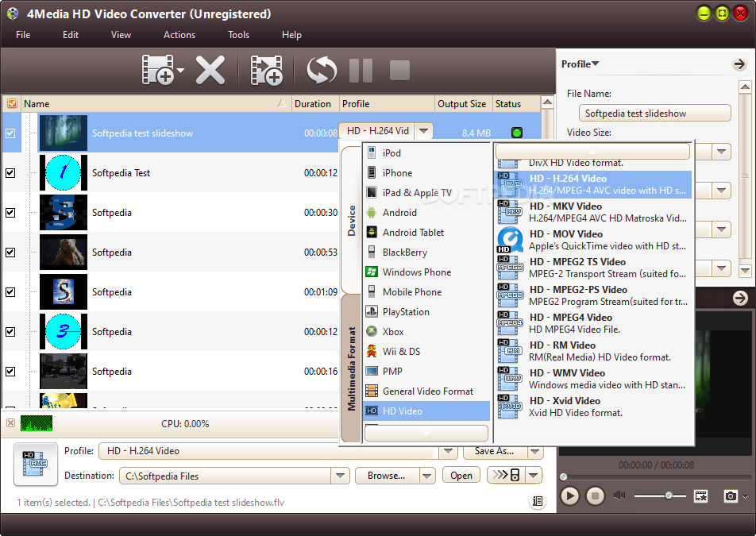
Task: Click the preview seek bar handle
Action: (563, 476)
